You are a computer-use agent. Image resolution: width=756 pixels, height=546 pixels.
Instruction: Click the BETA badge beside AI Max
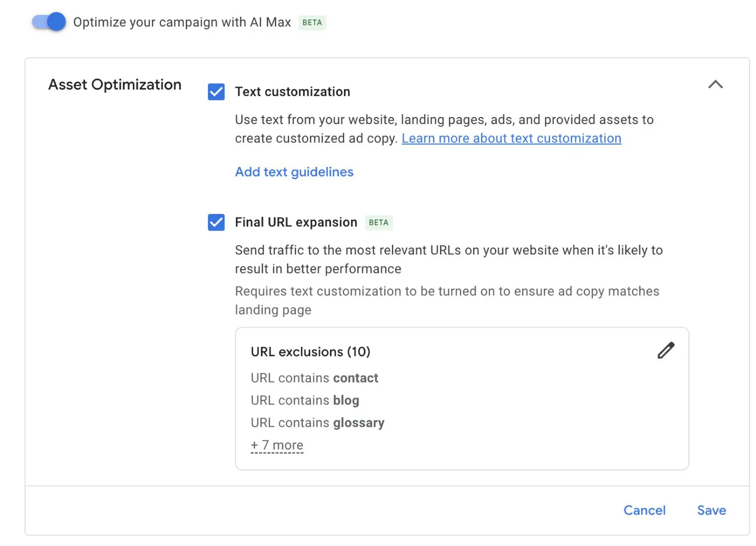coord(312,23)
